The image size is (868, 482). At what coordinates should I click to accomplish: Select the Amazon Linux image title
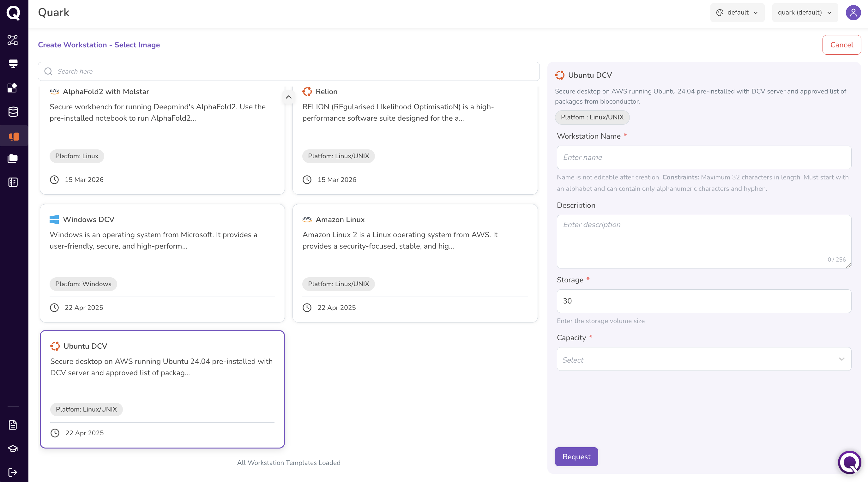pyautogui.click(x=340, y=220)
